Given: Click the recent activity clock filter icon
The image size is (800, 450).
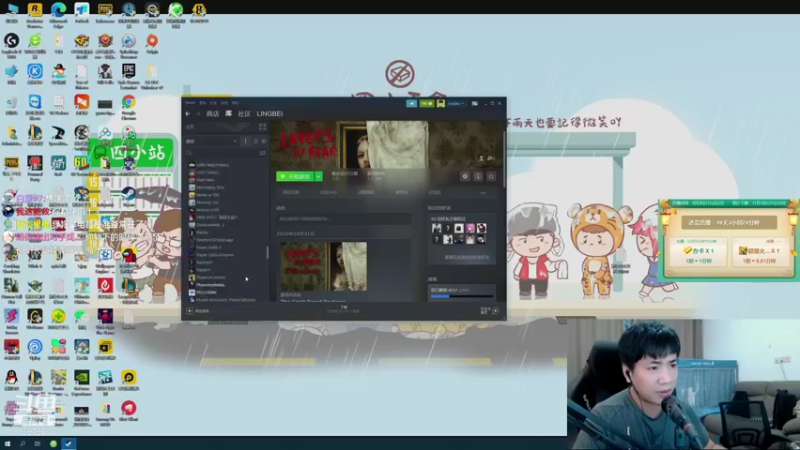Looking at the screenshot, I should 256,141.
